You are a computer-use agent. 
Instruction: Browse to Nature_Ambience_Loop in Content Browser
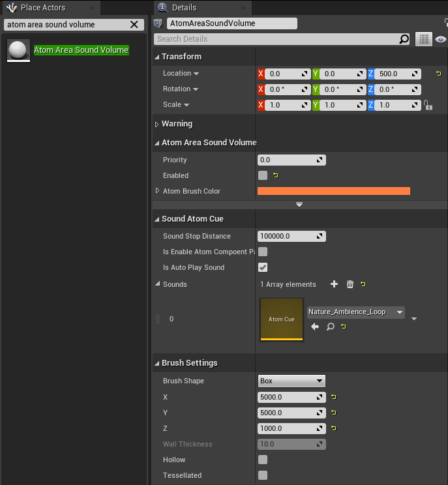[x=331, y=327]
